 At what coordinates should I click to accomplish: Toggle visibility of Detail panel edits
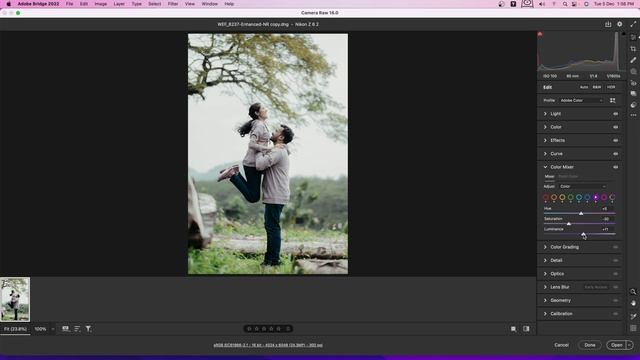click(x=616, y=260)
